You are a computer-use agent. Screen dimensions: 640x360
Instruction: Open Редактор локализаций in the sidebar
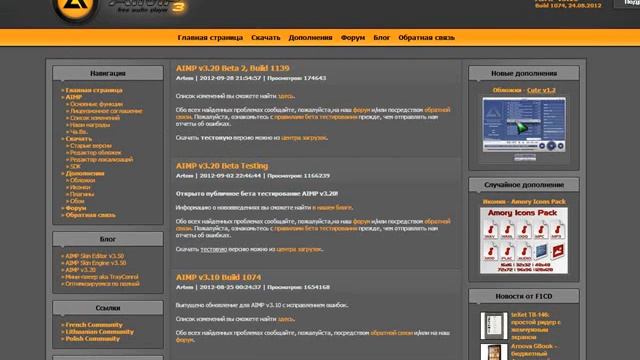[101, 160]
